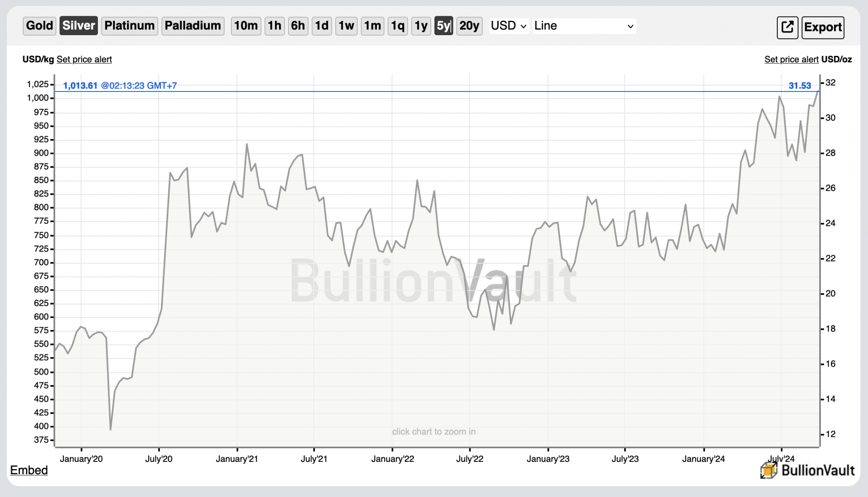868x497 pixels.
Task: Switch to 1h time range
Action: [274, 26]
